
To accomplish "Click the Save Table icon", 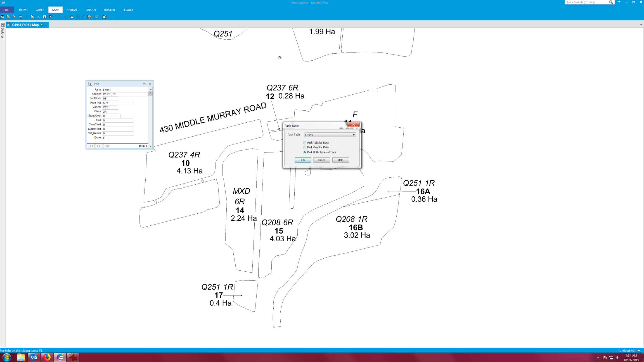I will pos(8,17).
